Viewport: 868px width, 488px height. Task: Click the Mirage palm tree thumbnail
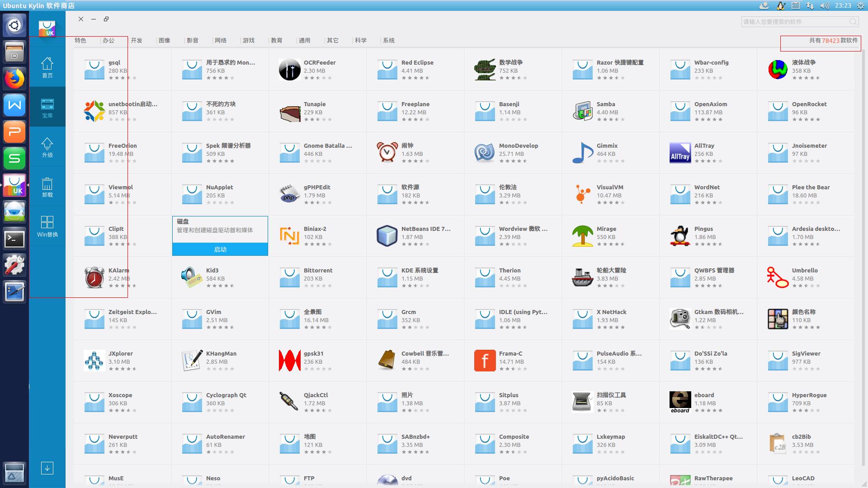coord(582,236)
